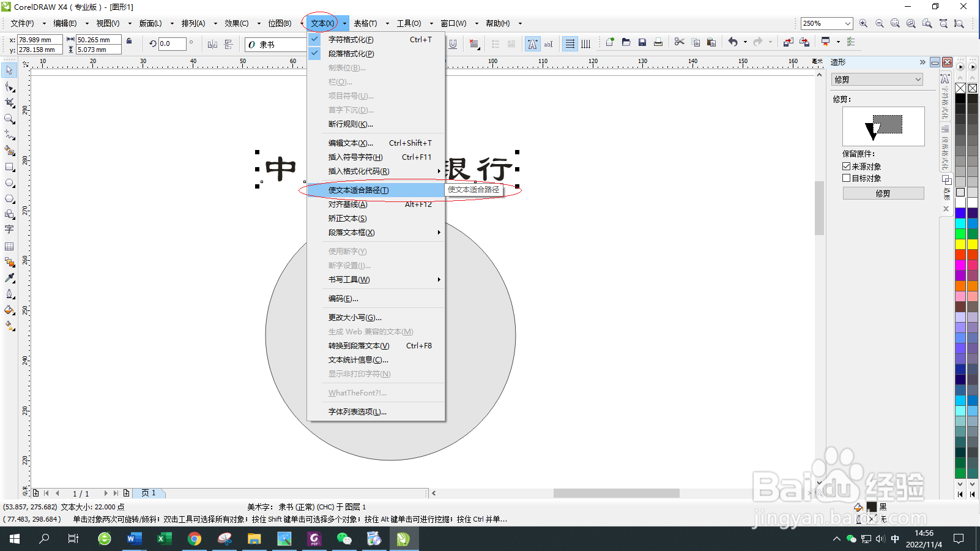The image size is (980, 551).
Task: Click the Export icon
Action: click(x=804, y=42)
